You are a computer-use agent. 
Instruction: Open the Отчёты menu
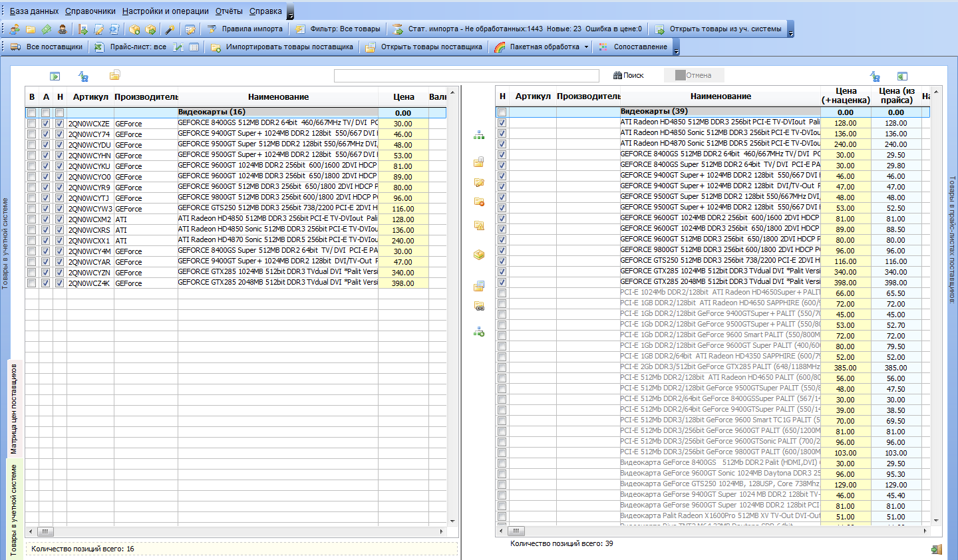[x=229, y=11]
